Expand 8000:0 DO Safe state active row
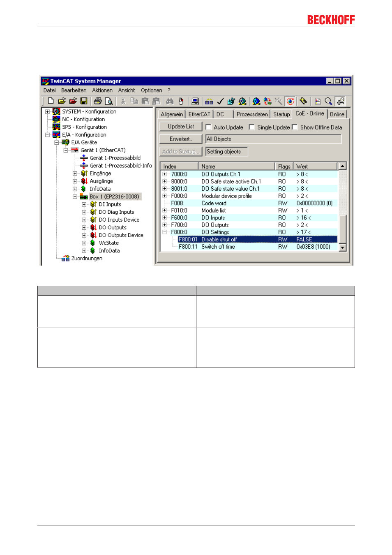Screen dimensions: 392x555 click(x=165, y=181)
